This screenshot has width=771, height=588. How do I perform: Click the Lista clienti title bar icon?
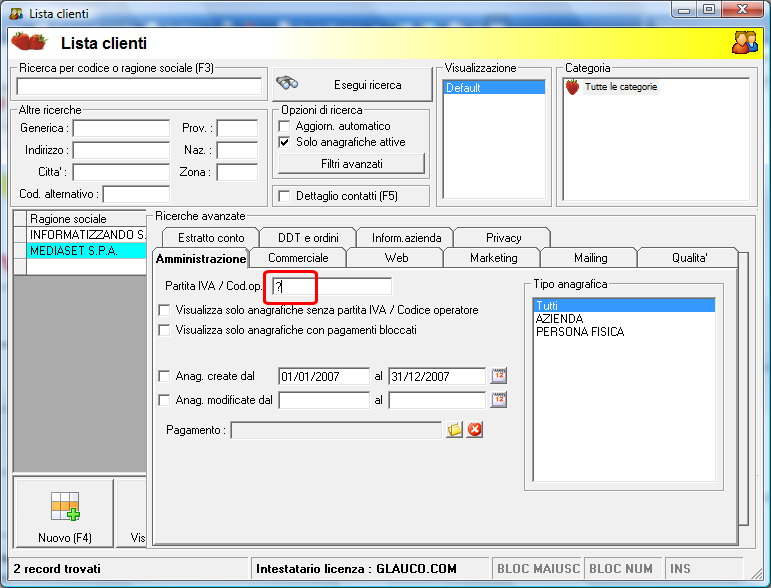click(16, 13)
